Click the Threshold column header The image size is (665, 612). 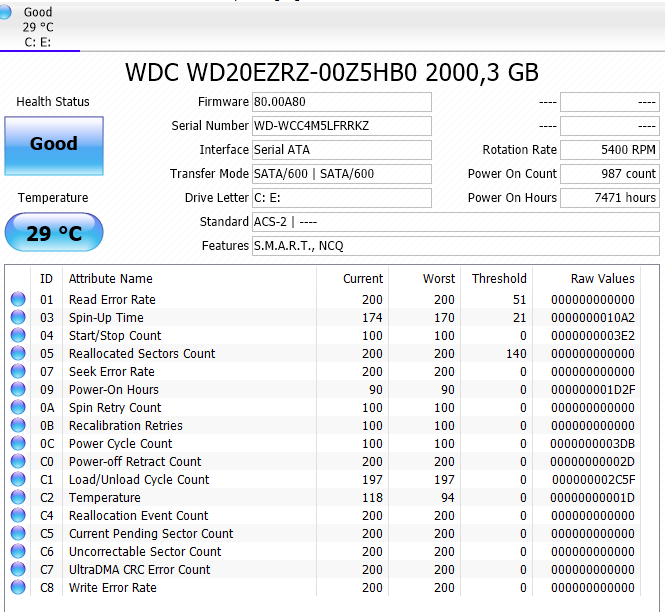pos(499,279)
